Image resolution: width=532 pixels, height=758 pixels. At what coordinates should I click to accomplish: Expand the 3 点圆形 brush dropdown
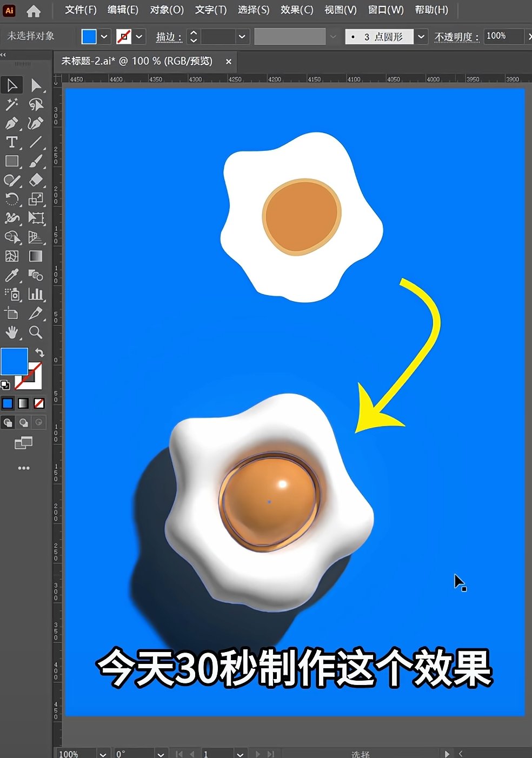422,37
